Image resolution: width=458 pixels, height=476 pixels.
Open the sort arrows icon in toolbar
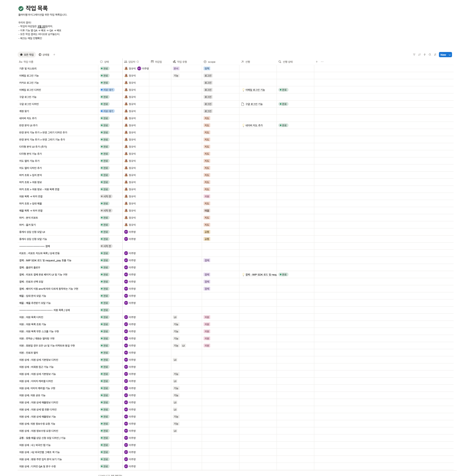[x=419, y=55]
